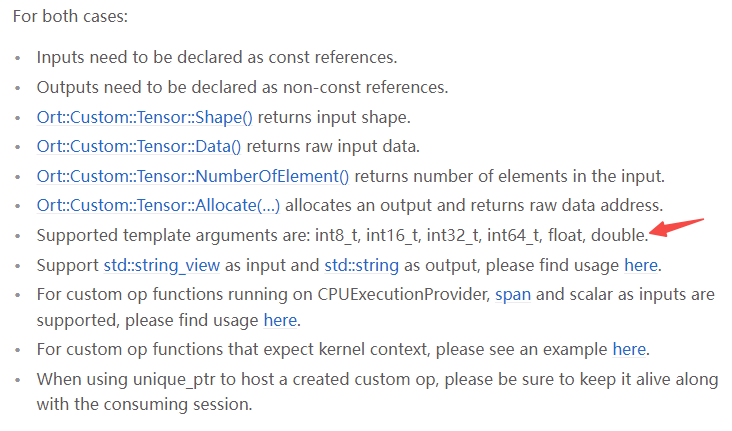Viewport: 732px width, 431px height.
Task: Click the 'For both cases:' heading text
Action: point(70,16)
